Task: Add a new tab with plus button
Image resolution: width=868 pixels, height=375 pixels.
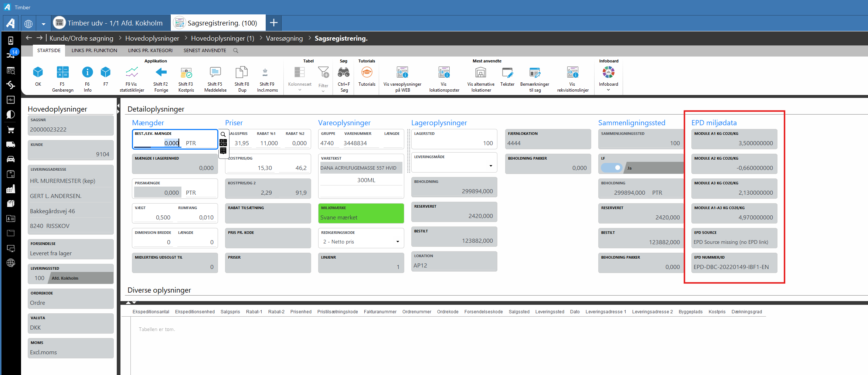Action: [273, 23]
